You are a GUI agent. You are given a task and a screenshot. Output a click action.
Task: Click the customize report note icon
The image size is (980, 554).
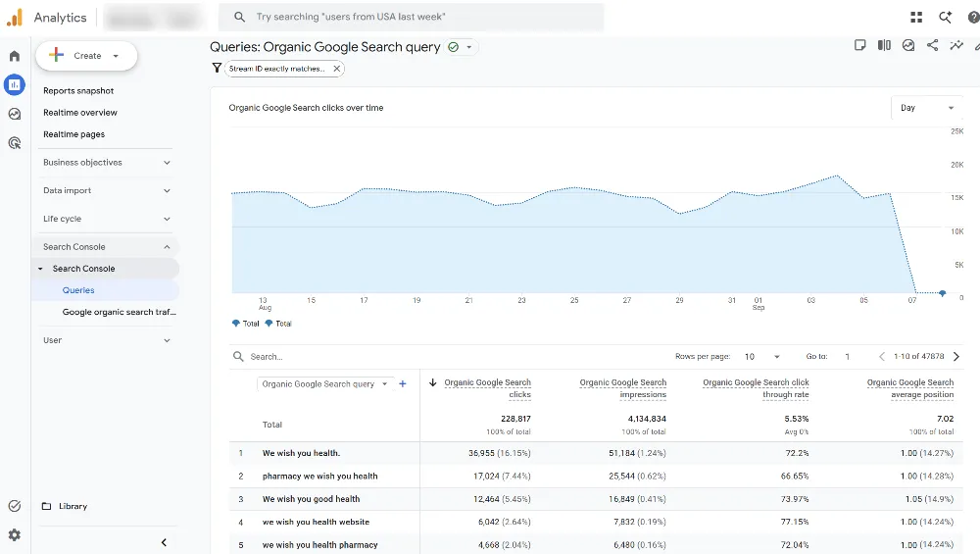(860, 45)
